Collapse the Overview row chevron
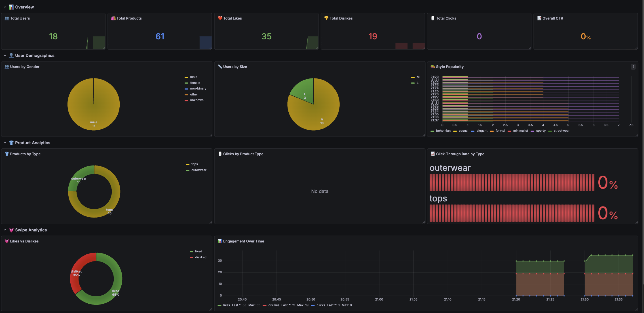Viewport: 644px width, 313px height. coord(5,7)
